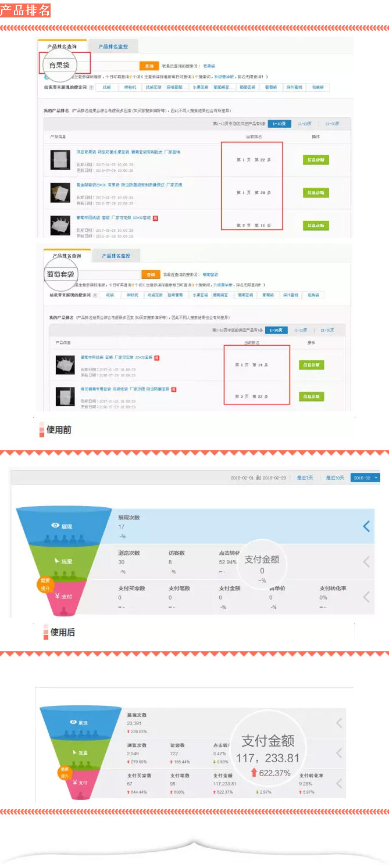Image resolution: width=389 pixels, height=868 pixels.
Task: Click 信息诊断 for the 第1页 第14条 product
Action: (311, 365)
